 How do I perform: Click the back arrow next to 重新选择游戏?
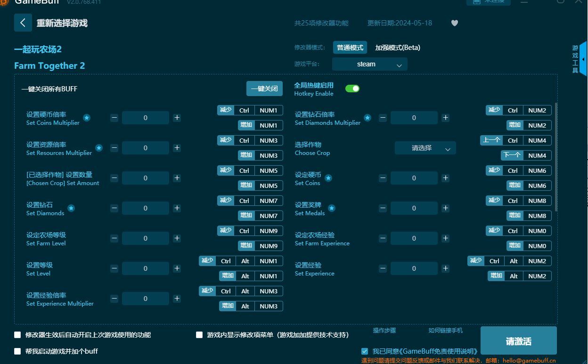pos(23,23)
